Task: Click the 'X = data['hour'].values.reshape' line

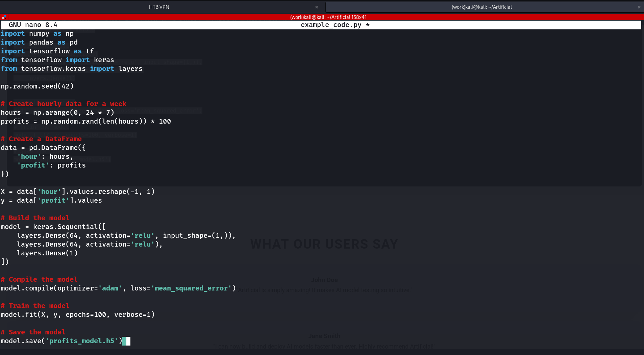Action: click(78, 192)
